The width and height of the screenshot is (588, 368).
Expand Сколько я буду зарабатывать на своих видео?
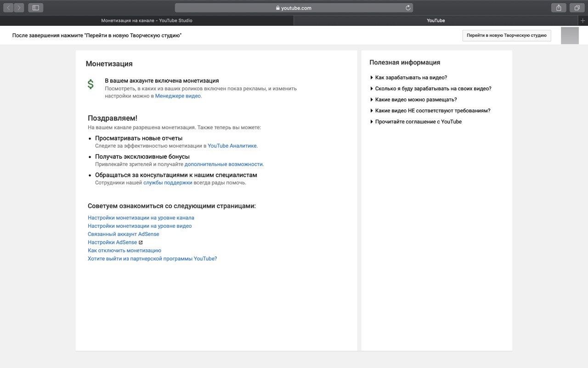430,89
